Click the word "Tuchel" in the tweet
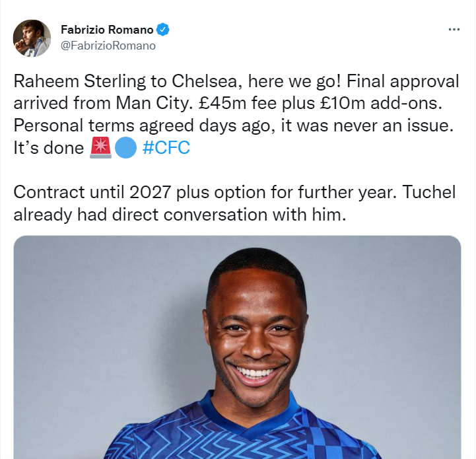Screen dimensions: 476x459 [428, 192]
